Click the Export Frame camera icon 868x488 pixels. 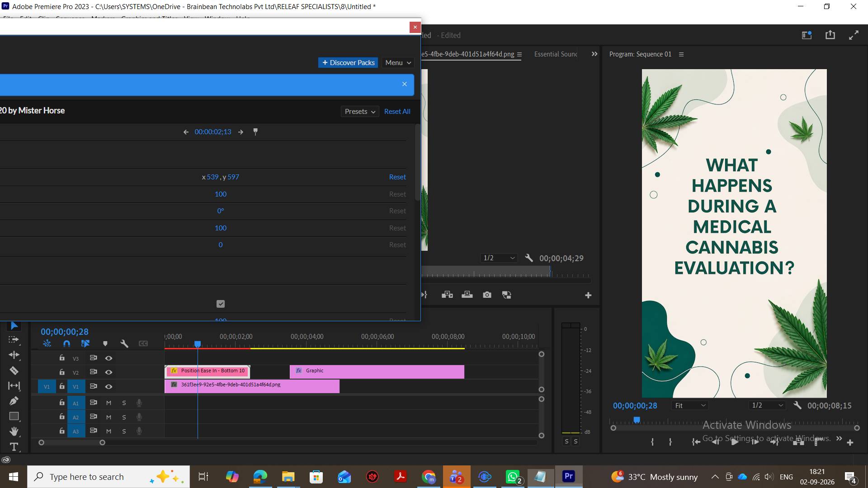tap(487, 295)
